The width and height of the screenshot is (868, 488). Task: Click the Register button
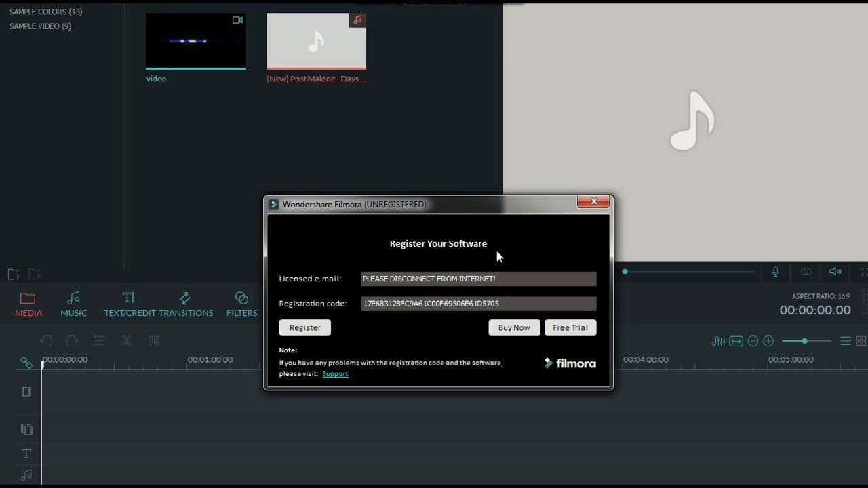pyautogui.click(x=305, y=327)
